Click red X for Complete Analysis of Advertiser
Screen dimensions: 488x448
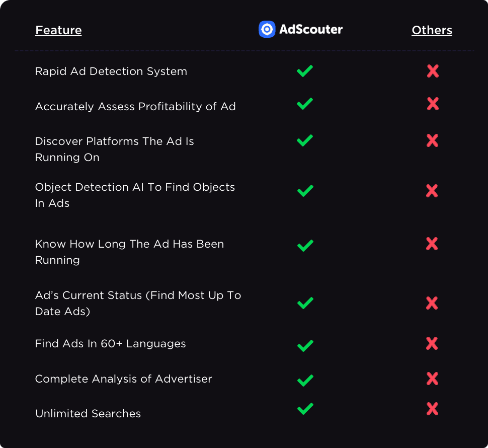coord(432,379)
